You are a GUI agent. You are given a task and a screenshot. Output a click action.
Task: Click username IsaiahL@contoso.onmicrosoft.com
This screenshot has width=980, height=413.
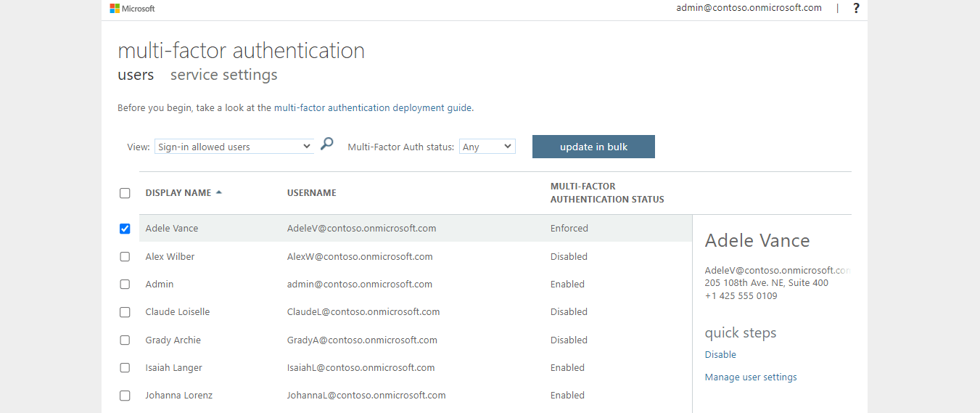(361, 368)
